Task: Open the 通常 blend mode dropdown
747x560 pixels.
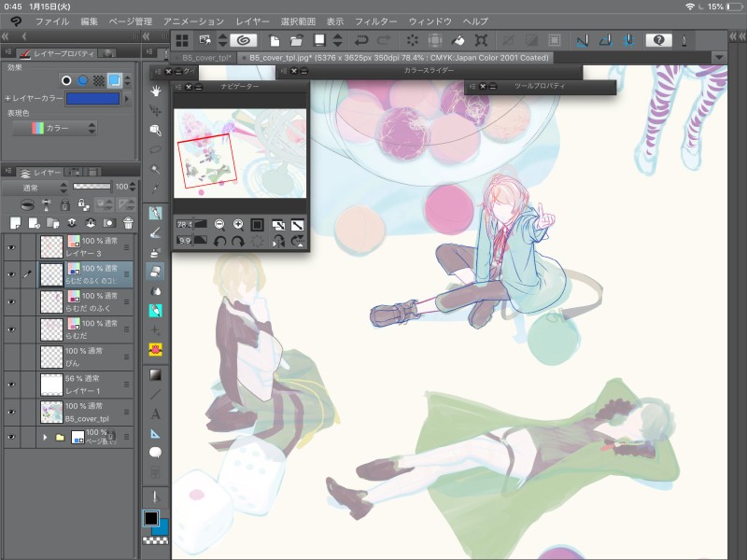Action: point(34,187)
